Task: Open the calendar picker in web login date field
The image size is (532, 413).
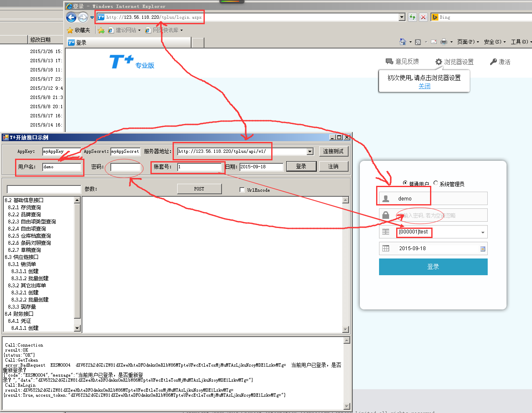Action: [483, 249]
